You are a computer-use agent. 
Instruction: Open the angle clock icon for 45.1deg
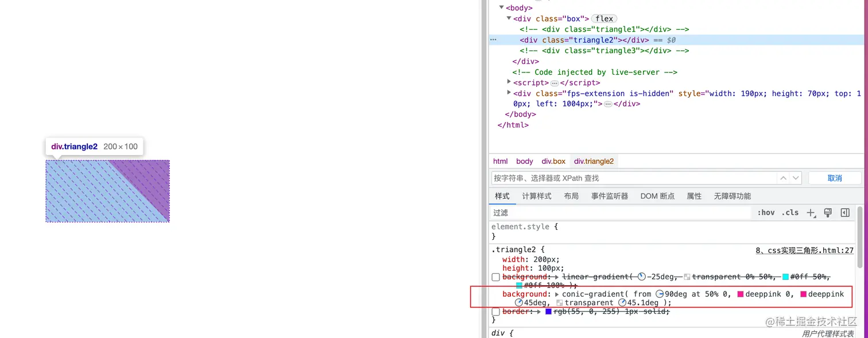point(622,302)
